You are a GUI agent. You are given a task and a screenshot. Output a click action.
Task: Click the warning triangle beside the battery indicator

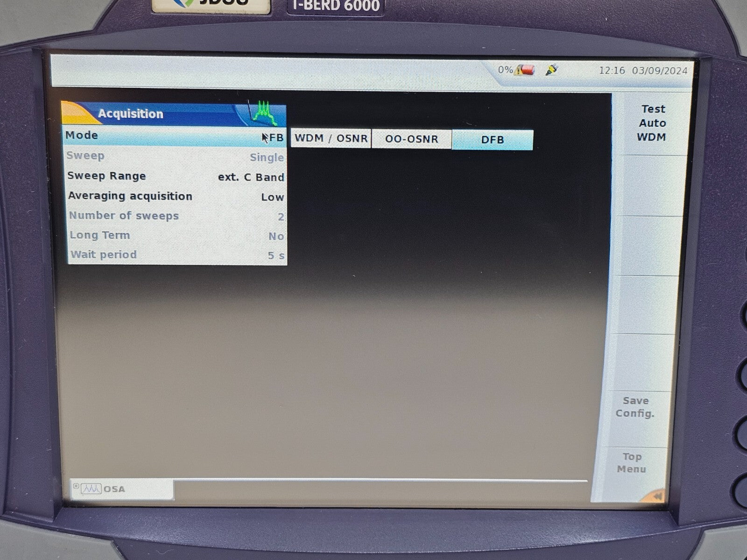click(x=518, y=71)
